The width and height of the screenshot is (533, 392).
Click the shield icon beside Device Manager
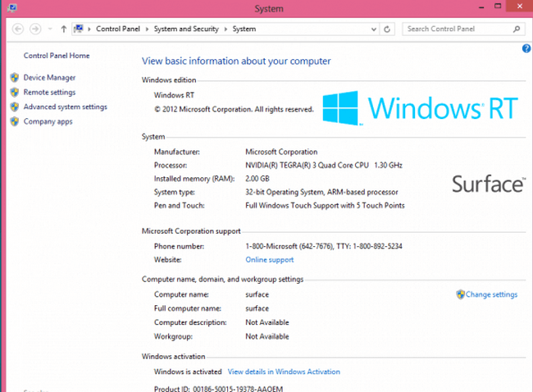coord(15,78)
